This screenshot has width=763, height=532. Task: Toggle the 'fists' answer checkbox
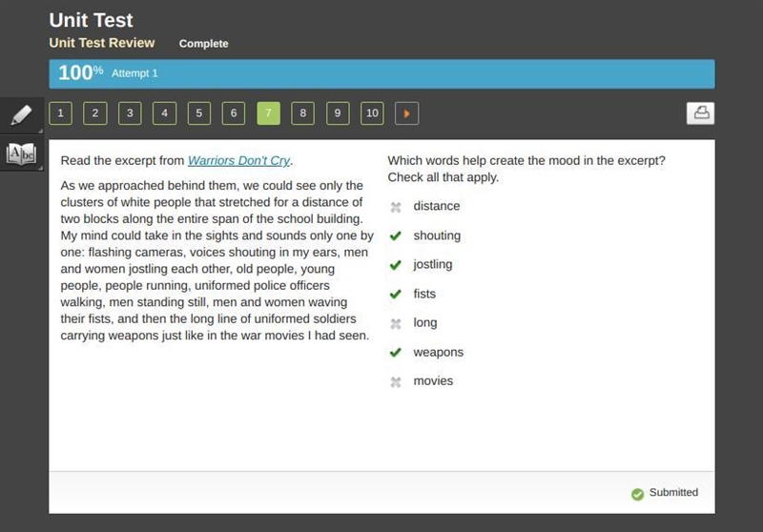coord(396,295)
